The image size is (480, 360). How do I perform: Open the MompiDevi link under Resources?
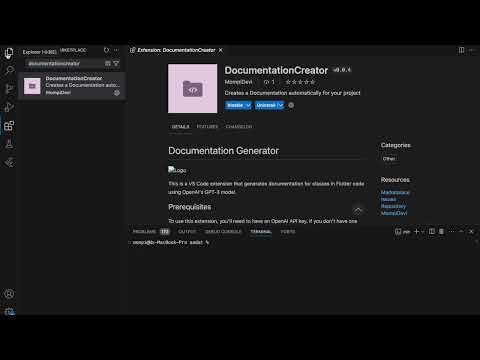[x=394, y=213]
